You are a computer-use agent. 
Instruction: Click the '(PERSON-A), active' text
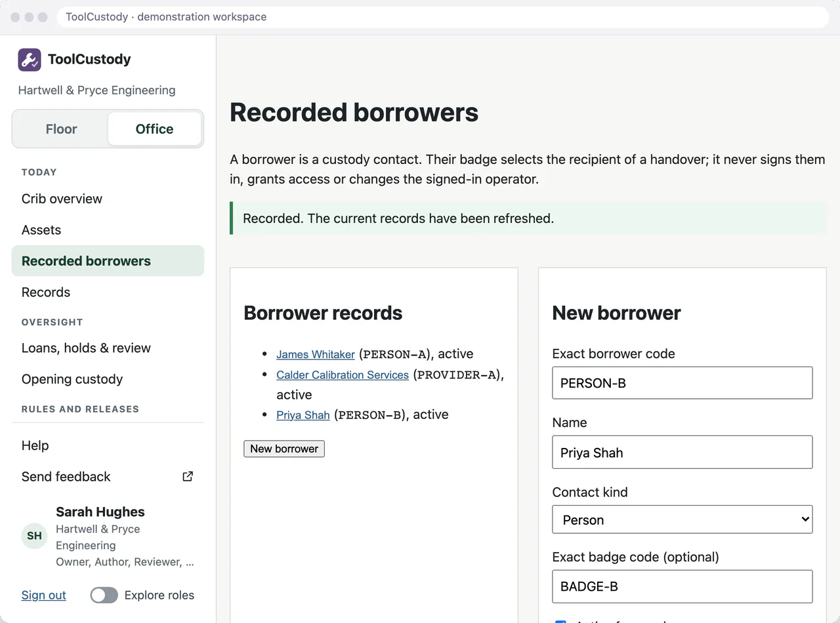416,354
